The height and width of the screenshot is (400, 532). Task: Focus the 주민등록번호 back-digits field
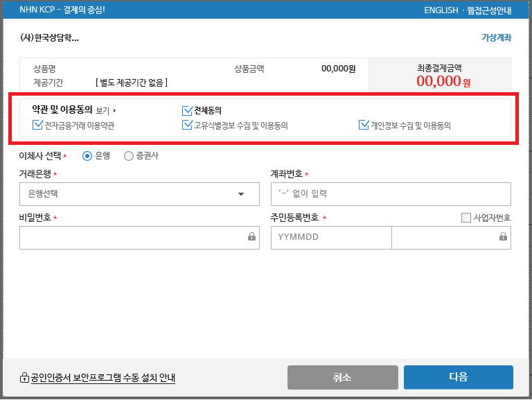point(451,238)
